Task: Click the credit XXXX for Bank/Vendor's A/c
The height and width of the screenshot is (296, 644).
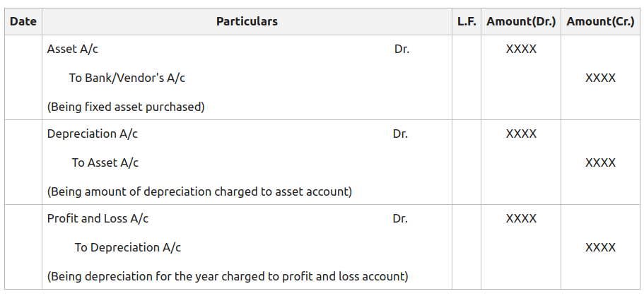Action: point(600,78)
